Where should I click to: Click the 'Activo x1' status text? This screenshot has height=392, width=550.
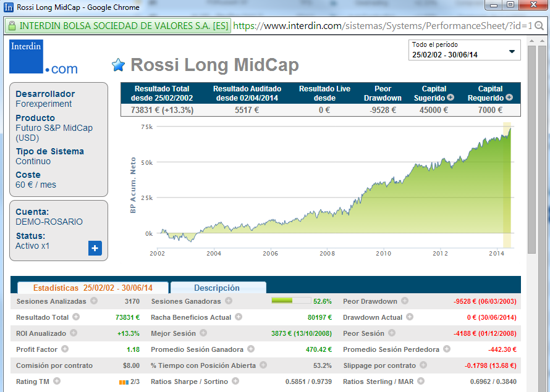(x=32, y=246)
